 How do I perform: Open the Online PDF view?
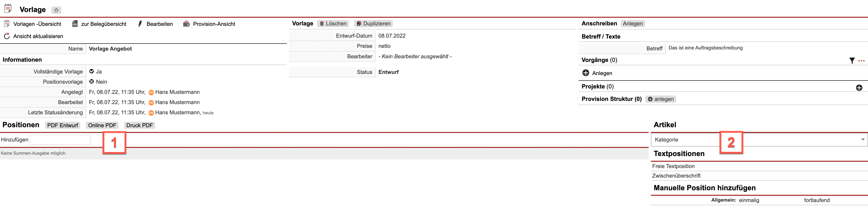pos(102,125)
